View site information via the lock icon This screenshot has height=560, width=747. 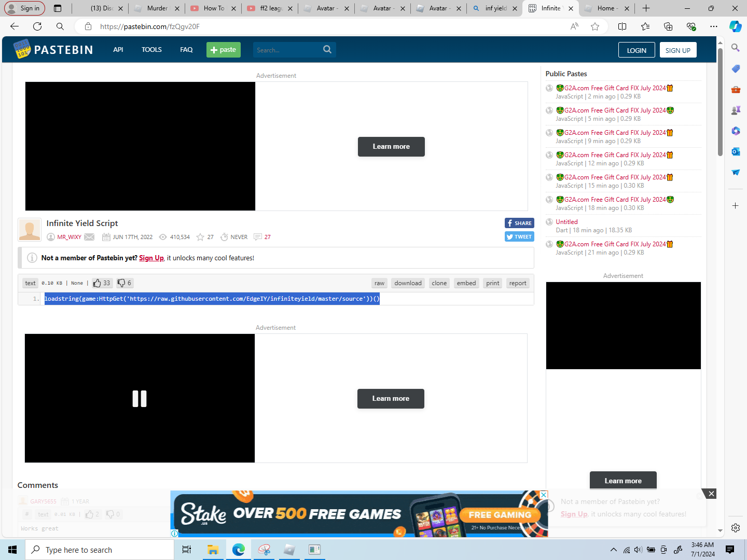[88, 26]
